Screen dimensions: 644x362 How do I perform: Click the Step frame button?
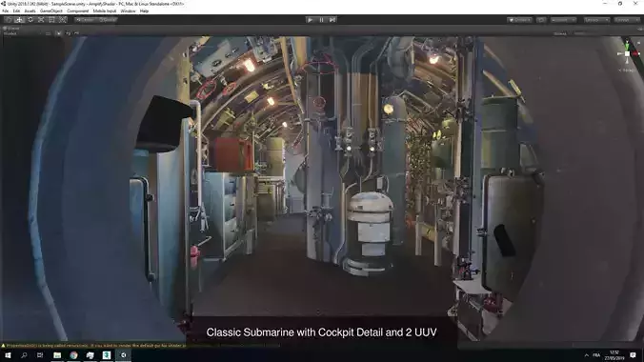tap(332, 20)
